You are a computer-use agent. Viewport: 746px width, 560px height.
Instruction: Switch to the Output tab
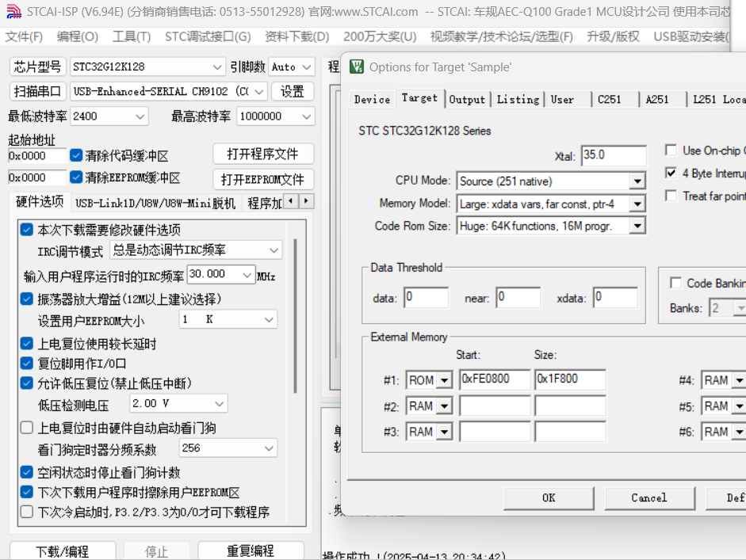pos(467,99)
